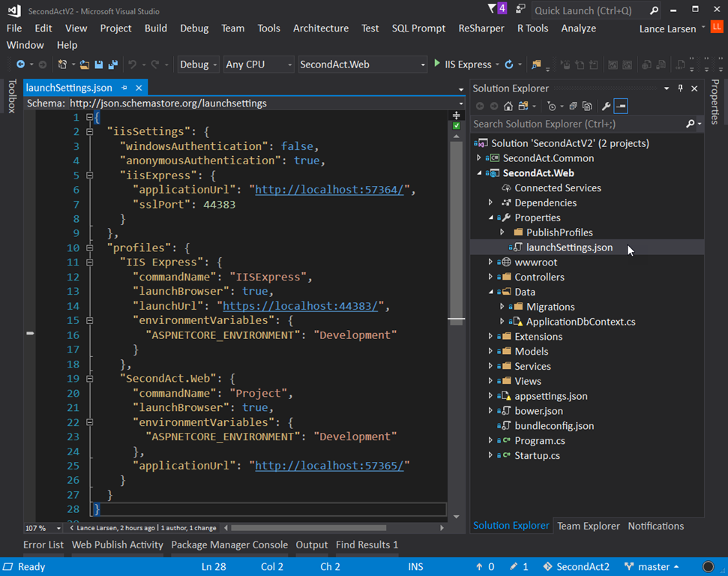Viewport: 728px width, 576px height.
Task: Open the SecondAct.Web startup project dropdown
Action: 362,64
